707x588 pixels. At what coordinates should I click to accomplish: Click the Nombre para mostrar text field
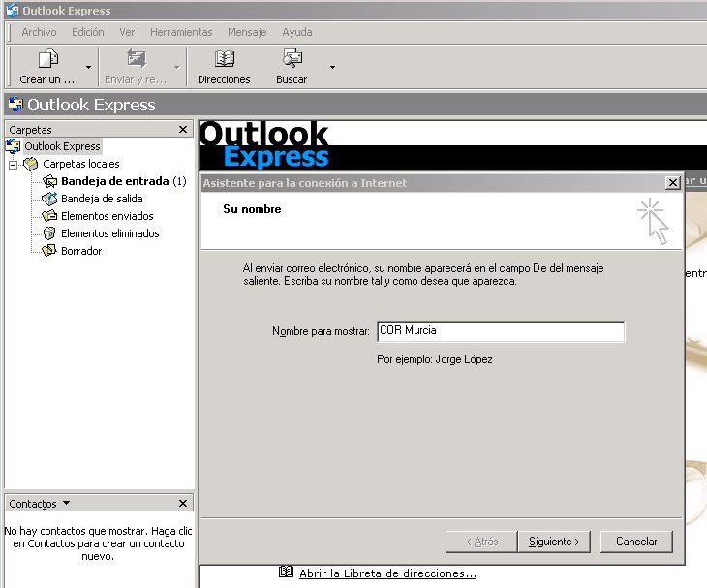500,331
